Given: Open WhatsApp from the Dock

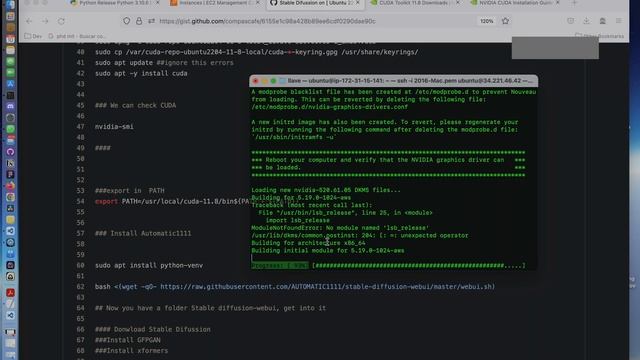Looking at the screenshot, I should coord(10,129).
